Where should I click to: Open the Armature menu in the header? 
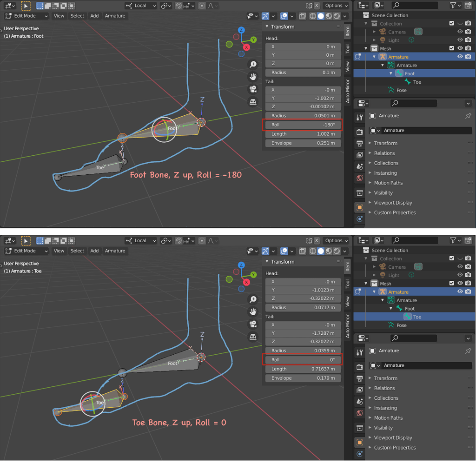click(115, 16)
